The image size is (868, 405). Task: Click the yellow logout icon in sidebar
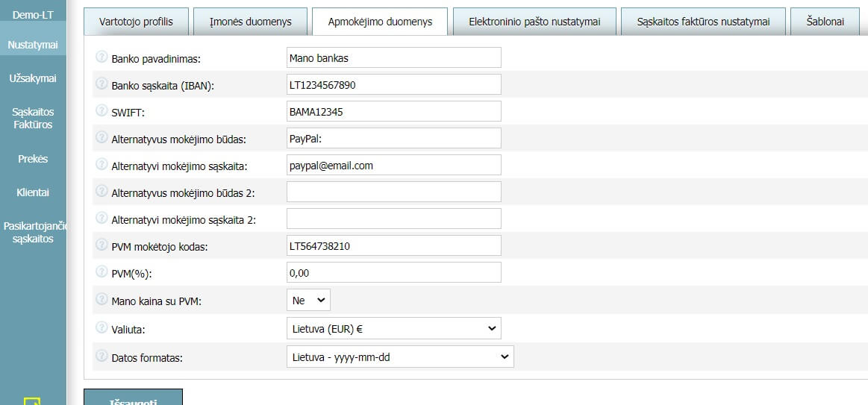click(x=33, y=402)
